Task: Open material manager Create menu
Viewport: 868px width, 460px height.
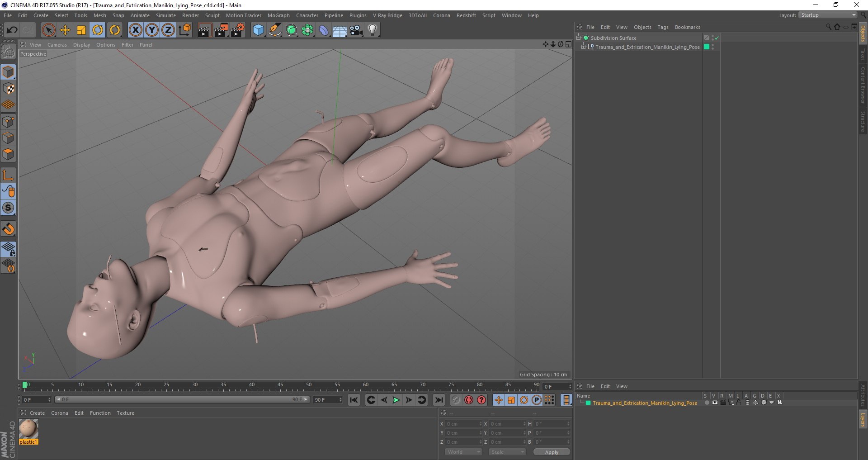Action: click(x=37, y=413)
